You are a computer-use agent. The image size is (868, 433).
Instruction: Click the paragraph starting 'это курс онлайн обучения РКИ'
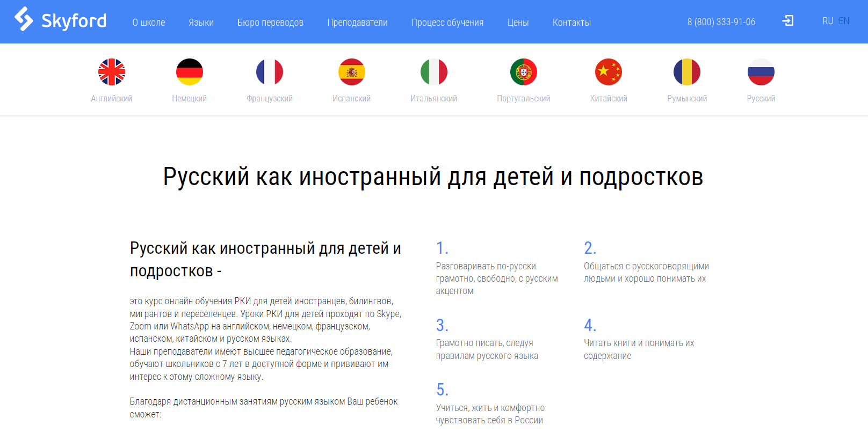tap(265, 320)
